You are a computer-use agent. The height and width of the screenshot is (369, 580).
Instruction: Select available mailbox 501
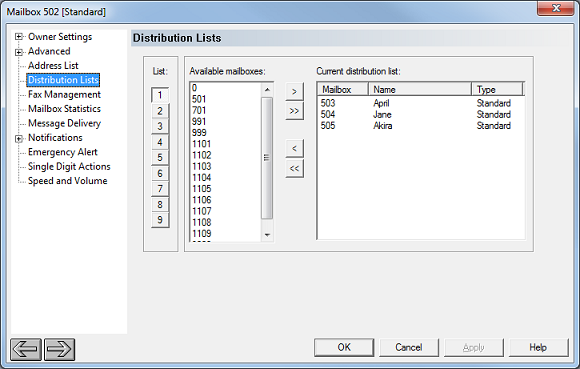click(x=226, y=99)
